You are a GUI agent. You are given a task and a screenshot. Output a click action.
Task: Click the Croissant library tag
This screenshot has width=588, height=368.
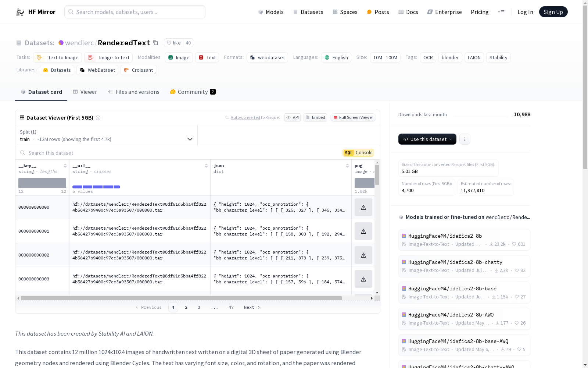point(139,70)
